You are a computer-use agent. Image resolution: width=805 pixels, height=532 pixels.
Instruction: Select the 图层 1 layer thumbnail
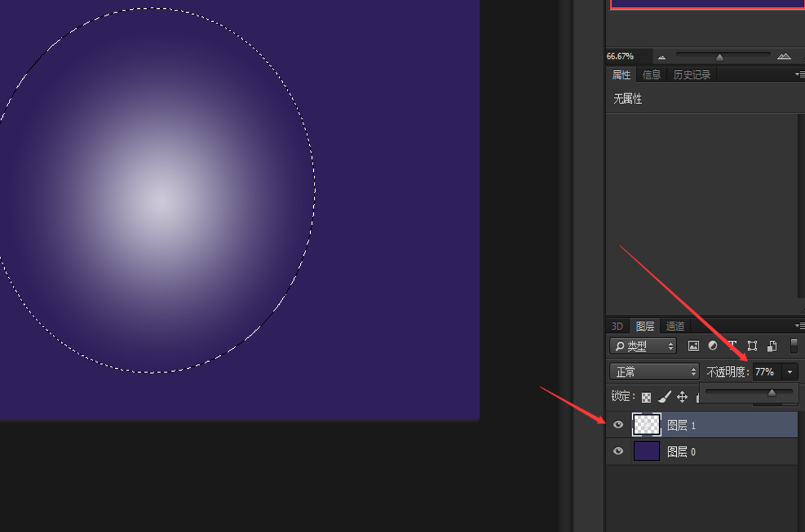click(646, 425)
